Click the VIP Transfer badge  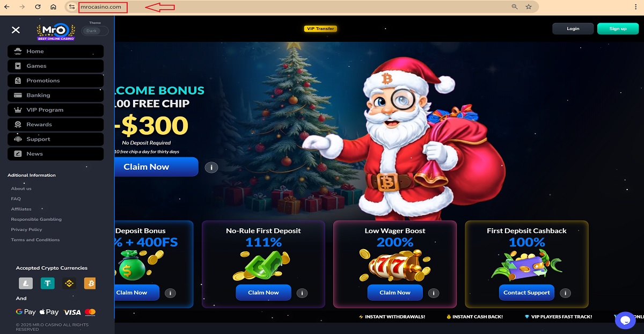(x=320, y=29)
